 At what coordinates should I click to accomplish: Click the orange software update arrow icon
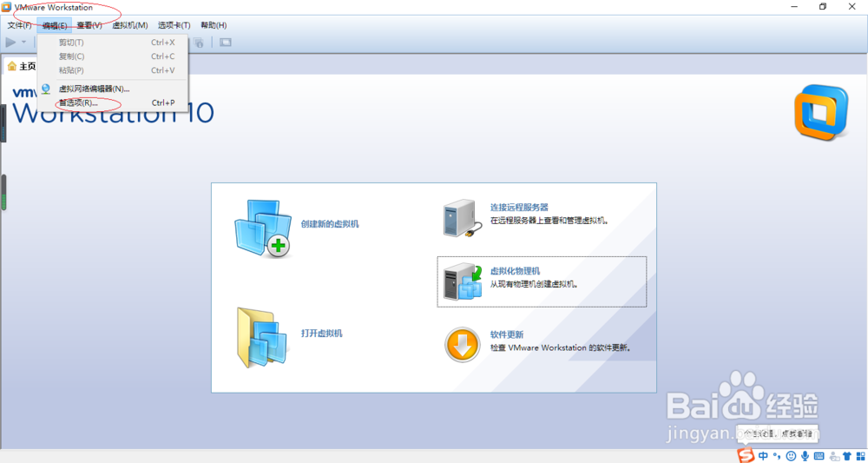(x=463, y=345)
